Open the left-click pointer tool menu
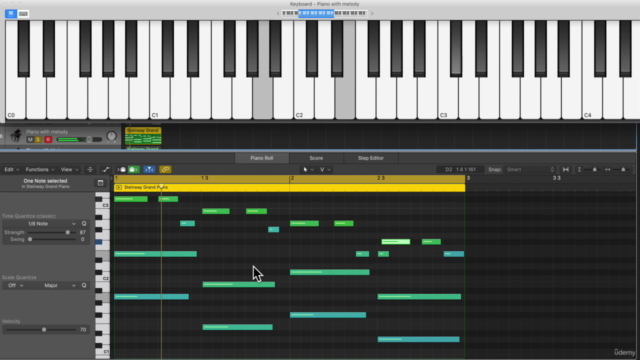 point(308,169)
